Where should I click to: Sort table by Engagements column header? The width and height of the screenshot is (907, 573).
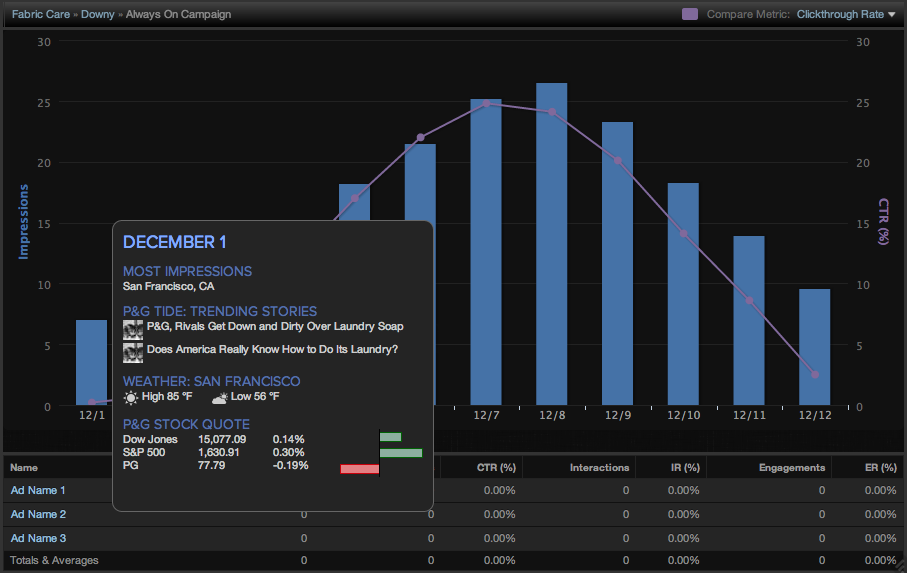click(x=791, y=467)
